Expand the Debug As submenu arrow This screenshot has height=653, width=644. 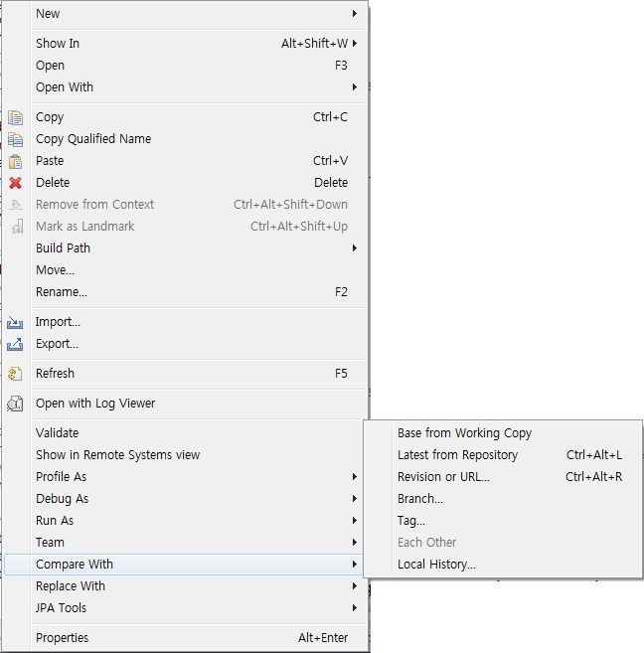pyautogui.click(x=354, y=499)
